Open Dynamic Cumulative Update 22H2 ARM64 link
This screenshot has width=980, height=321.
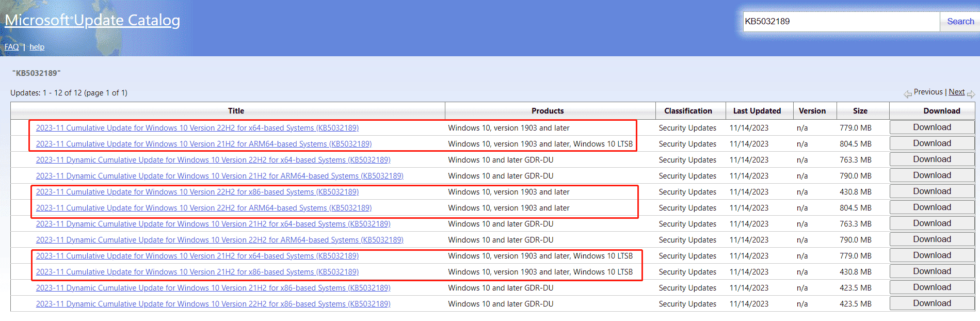[x=220, y=240]
